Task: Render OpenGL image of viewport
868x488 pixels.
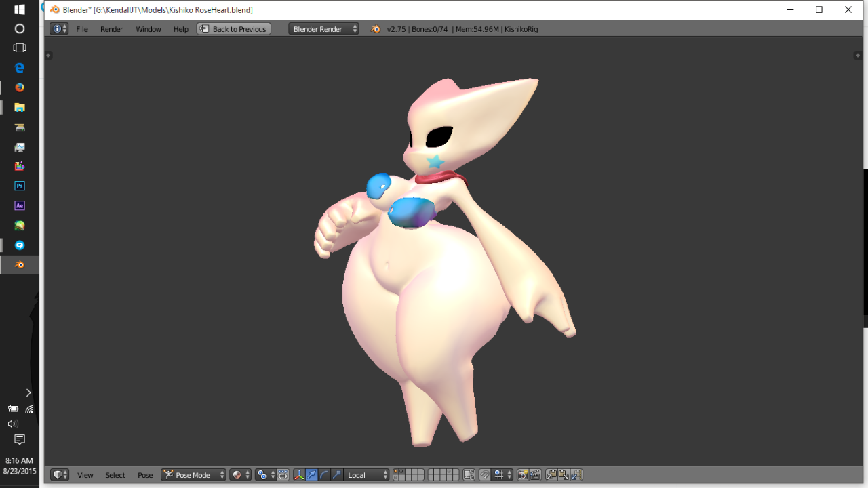Action: point(523,475)
